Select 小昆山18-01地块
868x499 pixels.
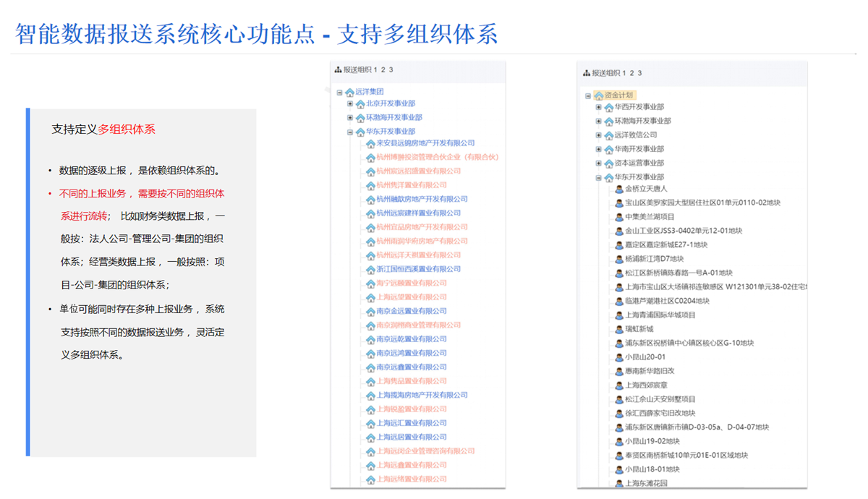(x=652, y=469)
